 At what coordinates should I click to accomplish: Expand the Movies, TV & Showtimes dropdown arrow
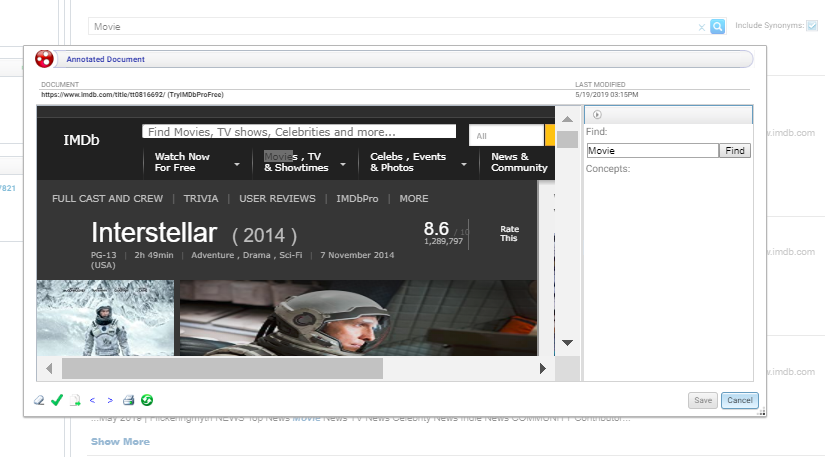(343, 165)
